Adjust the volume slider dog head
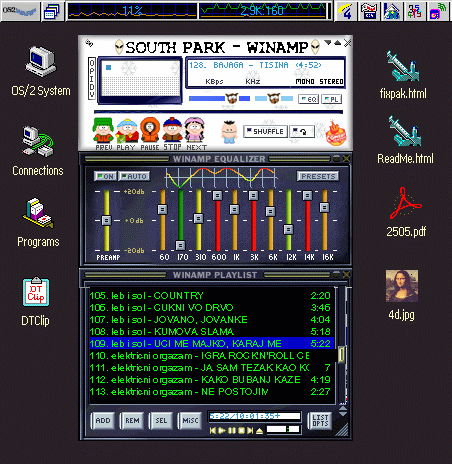This screenshot has width=452, height=464. [232, 98]
